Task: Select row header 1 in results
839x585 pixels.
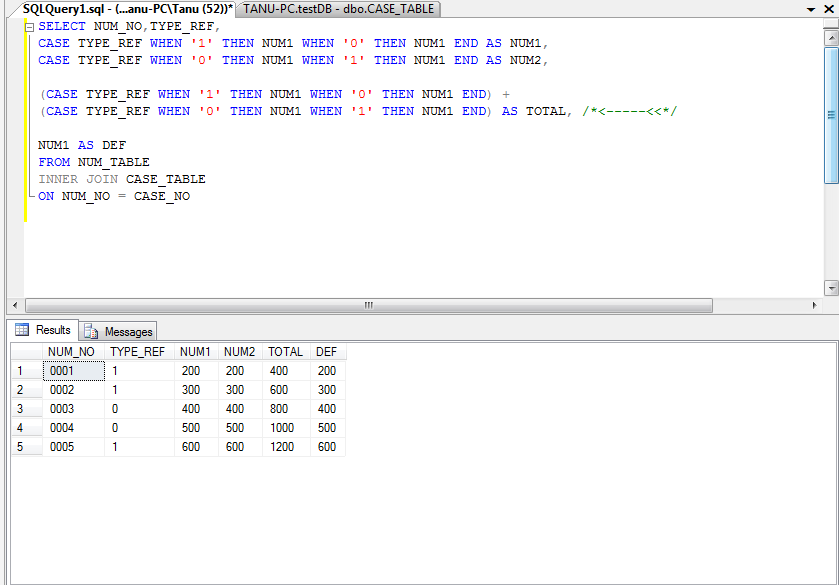Action: point(27,371)
